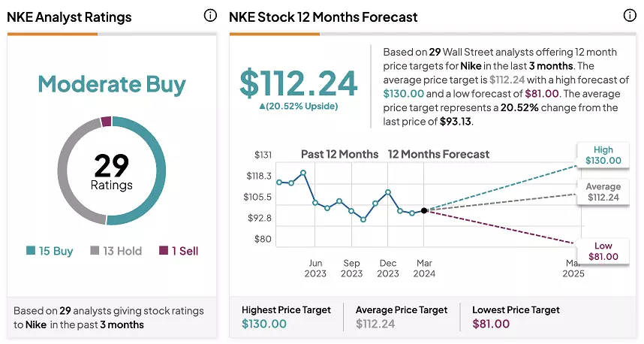Viewport: 644px width, 344px height.
Task: Click the teal 15 Buy legend square
Action: click(30, 250)
